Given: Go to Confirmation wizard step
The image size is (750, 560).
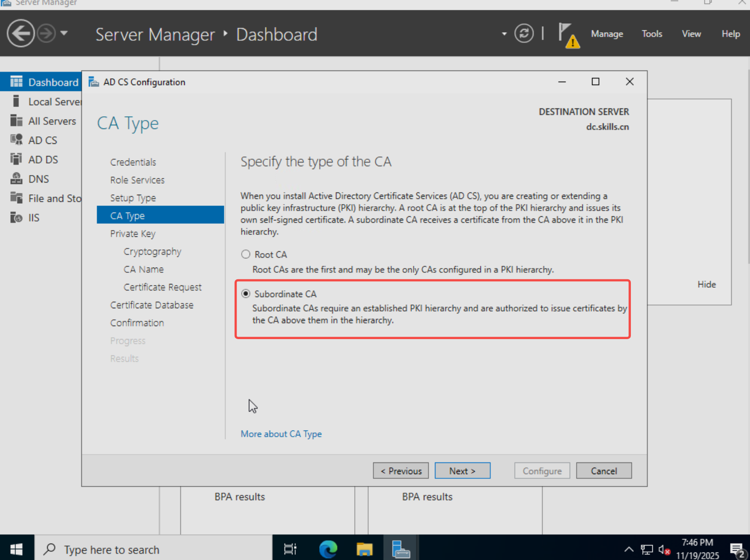Looking at the screenshot, I should tap(137, 323).
